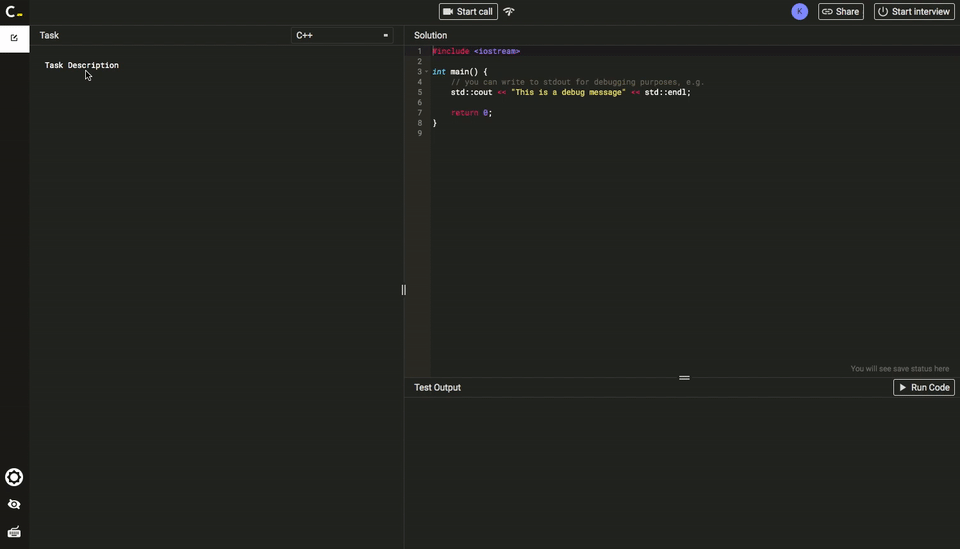Click line number 5 in the editor gutter
This screenshot has width=960, height=549.
pyautogui.click(x=419, y=92)
